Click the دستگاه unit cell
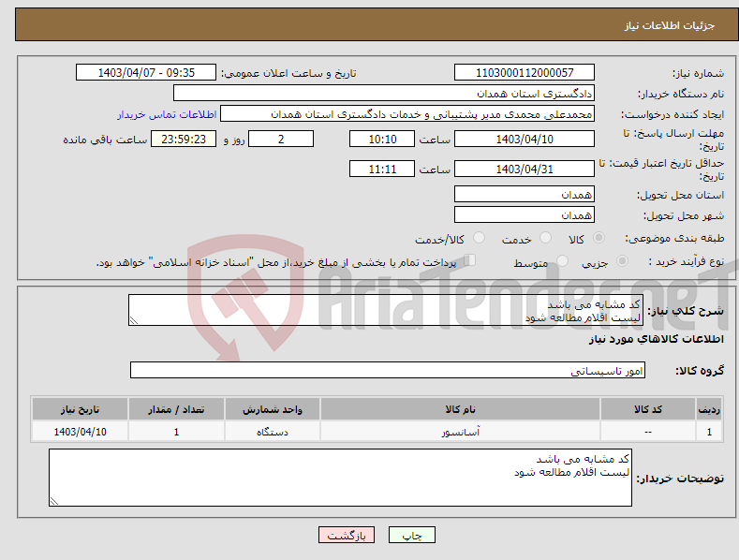 [x=272, y=432]
